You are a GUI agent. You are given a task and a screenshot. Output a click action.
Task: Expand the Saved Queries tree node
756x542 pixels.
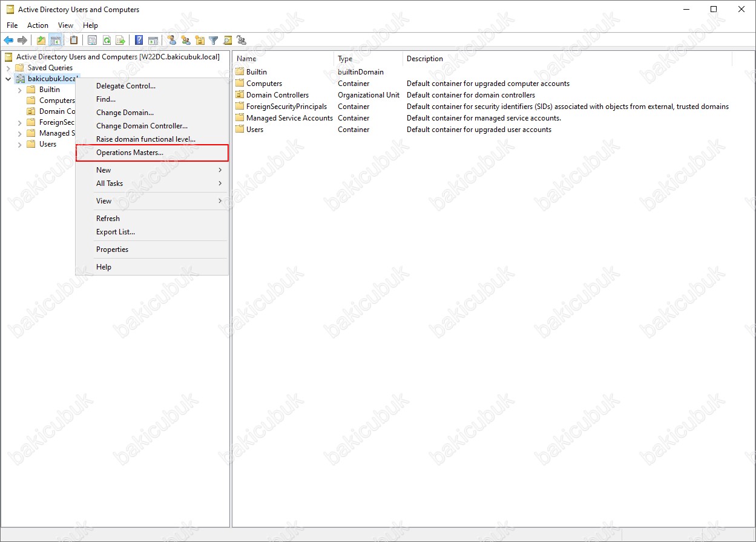click(x=8, y=68)
